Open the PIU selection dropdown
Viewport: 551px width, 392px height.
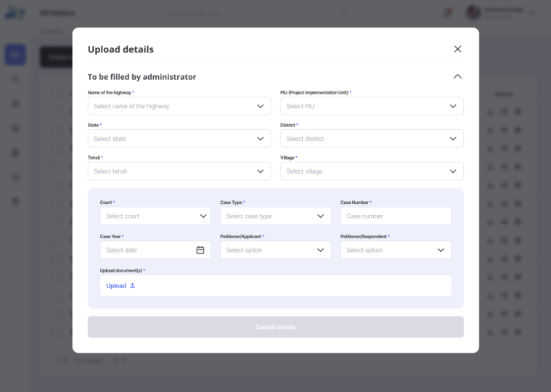[x=371, y=106]
